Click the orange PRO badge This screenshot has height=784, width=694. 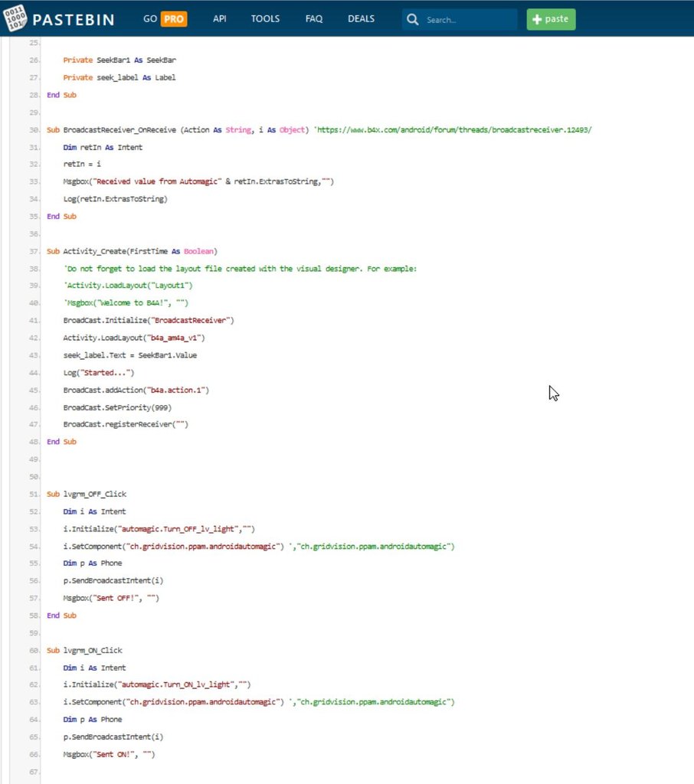pyautogui.click(x=172, y=18)
